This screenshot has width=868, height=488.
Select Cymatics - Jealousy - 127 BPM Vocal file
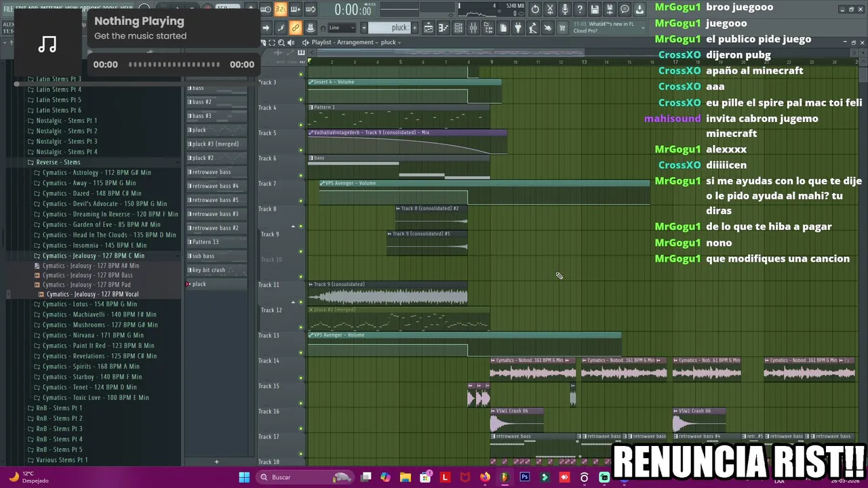(93, 294)
